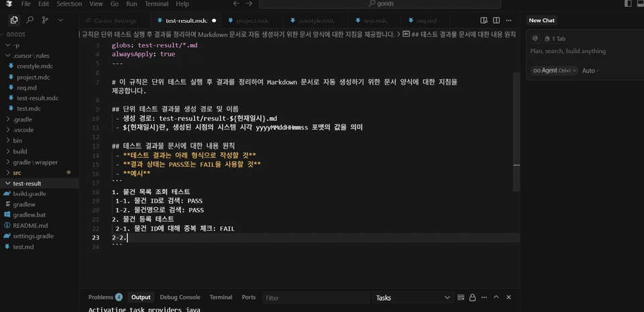
Task: Switch to test.mdc editor tab
Action: tap(375, 21)
